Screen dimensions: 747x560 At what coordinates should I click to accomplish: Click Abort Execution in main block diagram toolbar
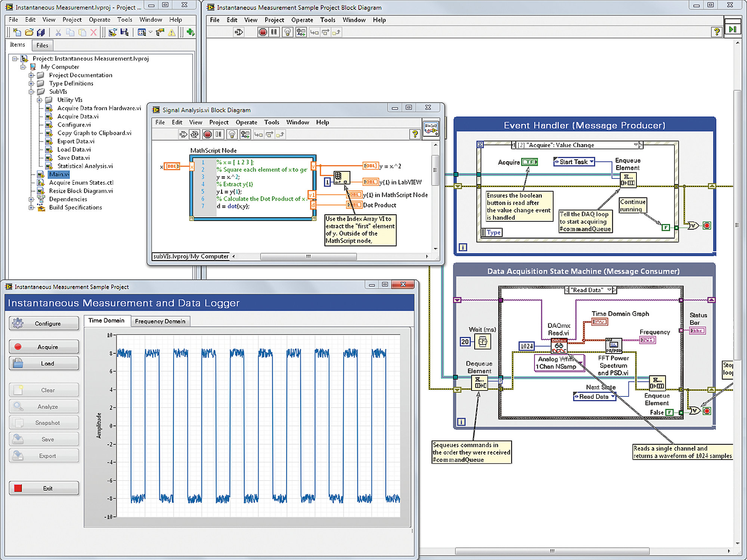click(263, 32)
